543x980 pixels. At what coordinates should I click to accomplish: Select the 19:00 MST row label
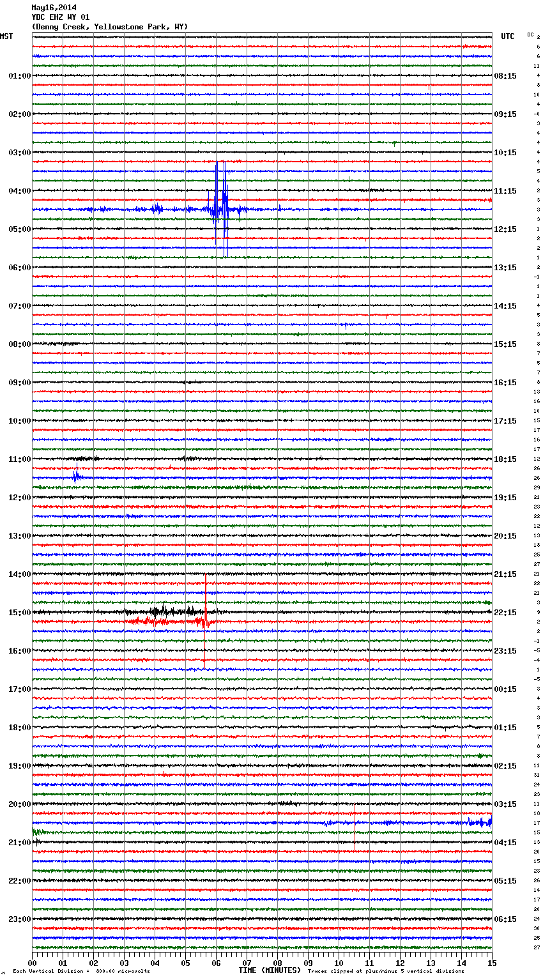coord(20,765)
